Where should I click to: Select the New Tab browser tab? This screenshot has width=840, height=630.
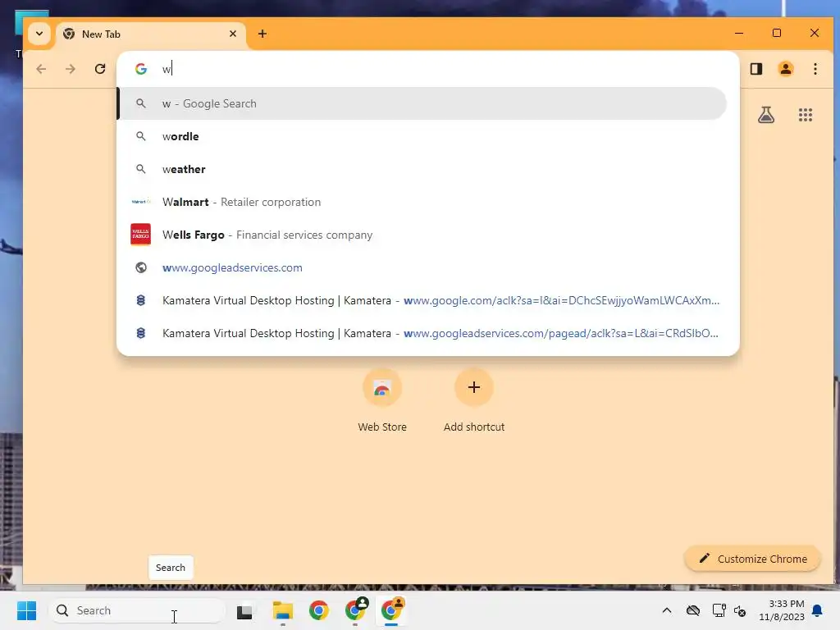click(x=151, y=34)
